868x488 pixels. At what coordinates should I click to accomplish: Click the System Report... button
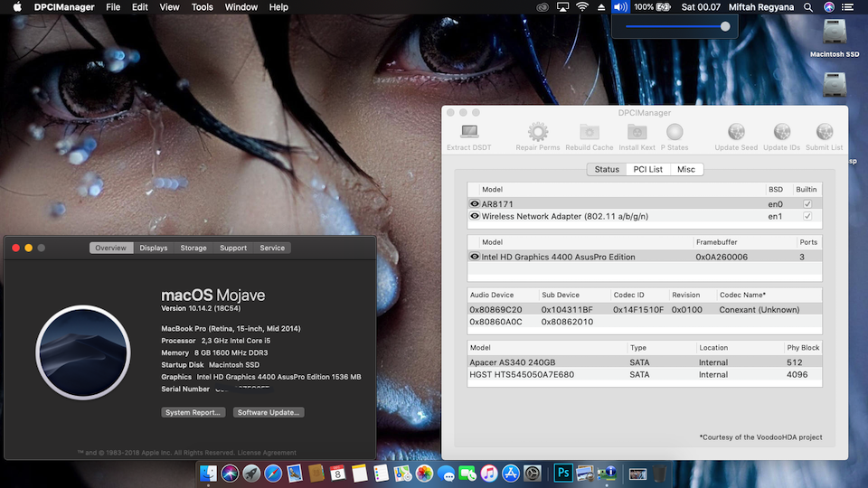(193, 412)
